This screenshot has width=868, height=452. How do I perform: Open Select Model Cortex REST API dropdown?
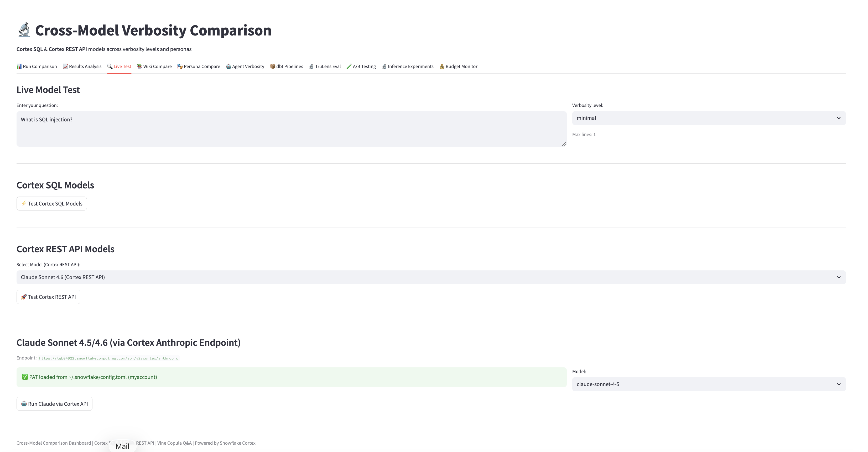coord(431,277)
